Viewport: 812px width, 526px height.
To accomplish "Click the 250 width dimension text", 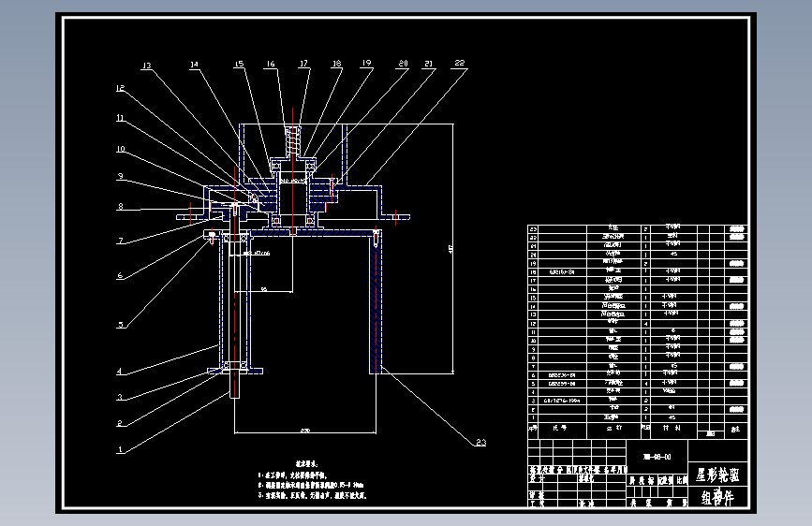I will 305,431.
